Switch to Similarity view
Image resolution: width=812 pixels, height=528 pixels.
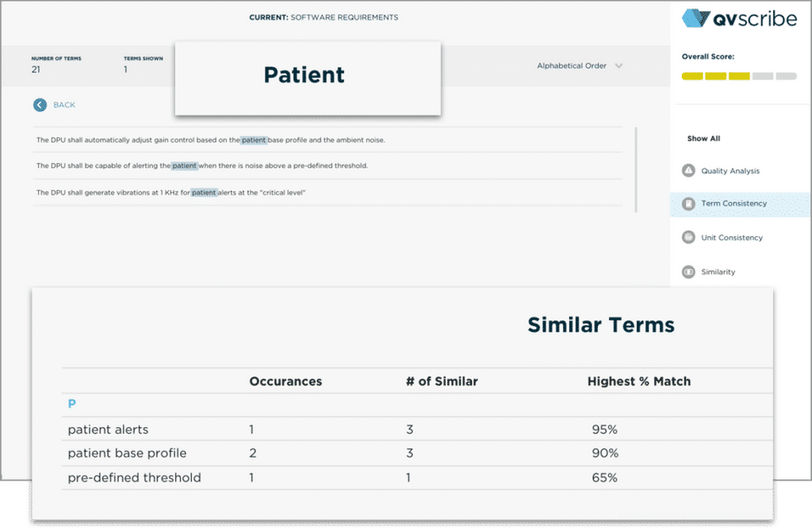click(x=718, y=272)
